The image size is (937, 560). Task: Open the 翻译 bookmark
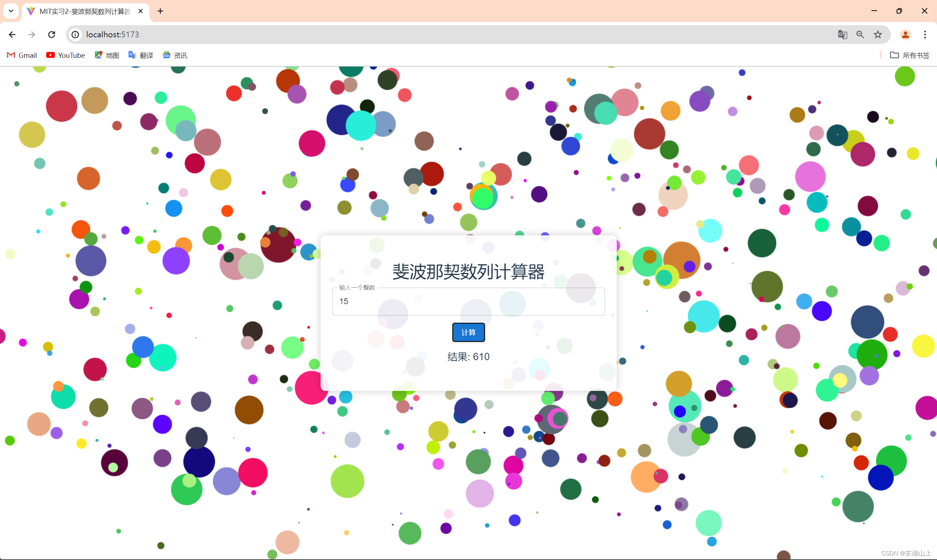[141, 55]
